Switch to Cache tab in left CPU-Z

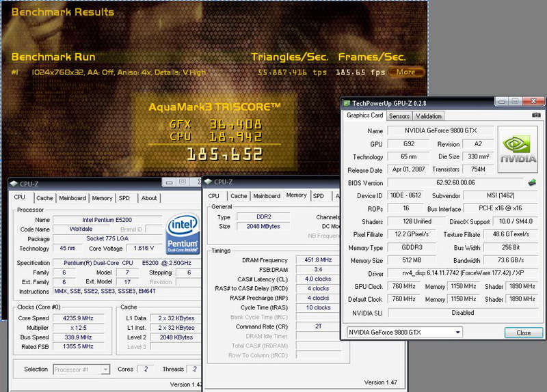(44, 198)
